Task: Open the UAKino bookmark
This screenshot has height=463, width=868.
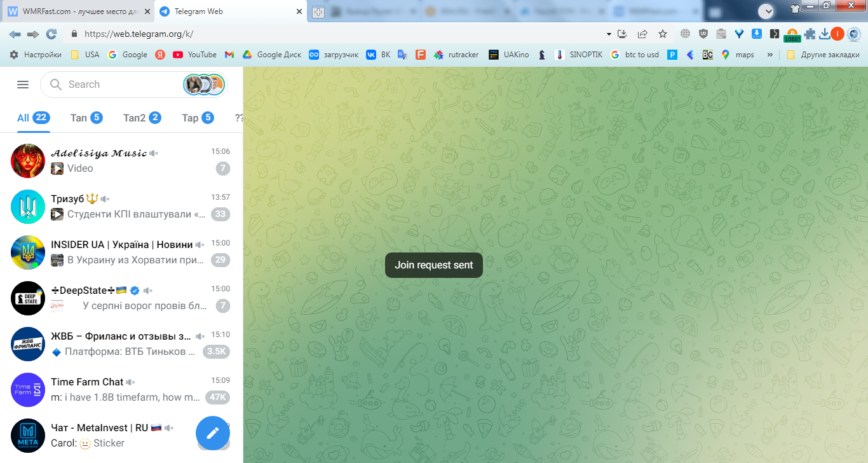Action: (x=509, y=55)
